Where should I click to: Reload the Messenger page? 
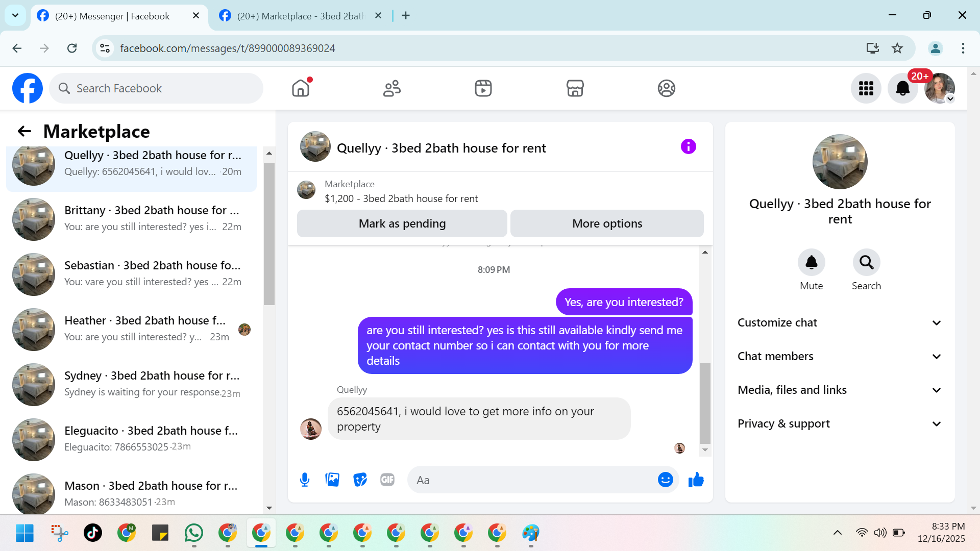click(x=72, y=48)
